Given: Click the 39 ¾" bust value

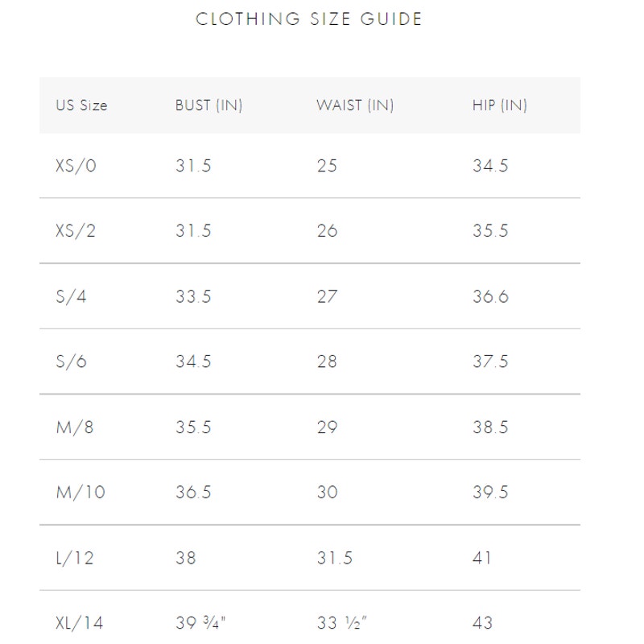Looking at the screenshot, I should pos(200,622).
